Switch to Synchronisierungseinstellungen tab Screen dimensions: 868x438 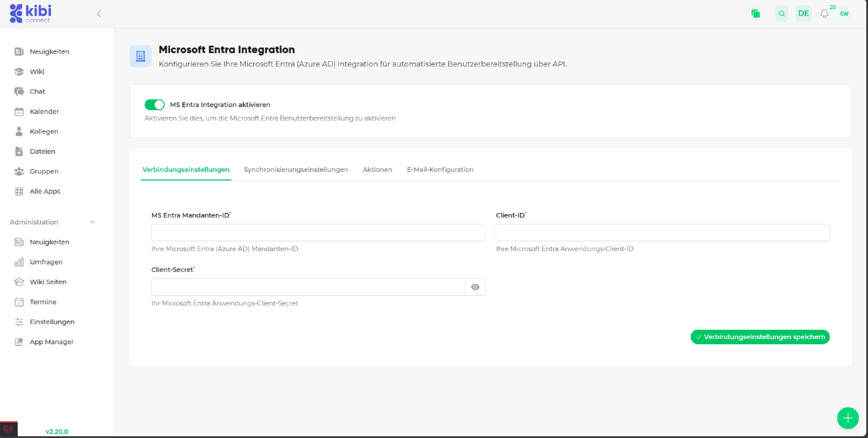[x=296, y=170]
